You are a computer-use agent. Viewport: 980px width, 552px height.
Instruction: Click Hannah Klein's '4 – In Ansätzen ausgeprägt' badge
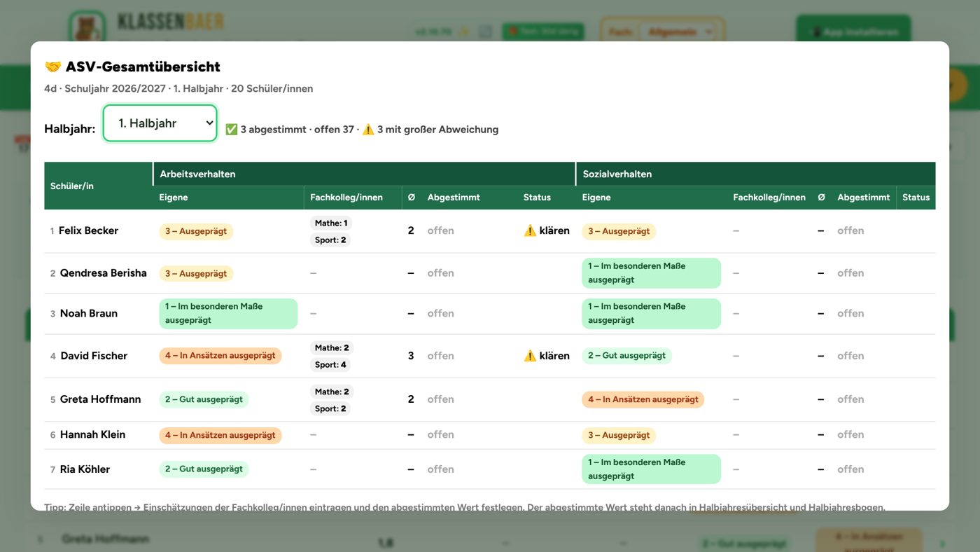pyautogui.click(x=220, y=435)
